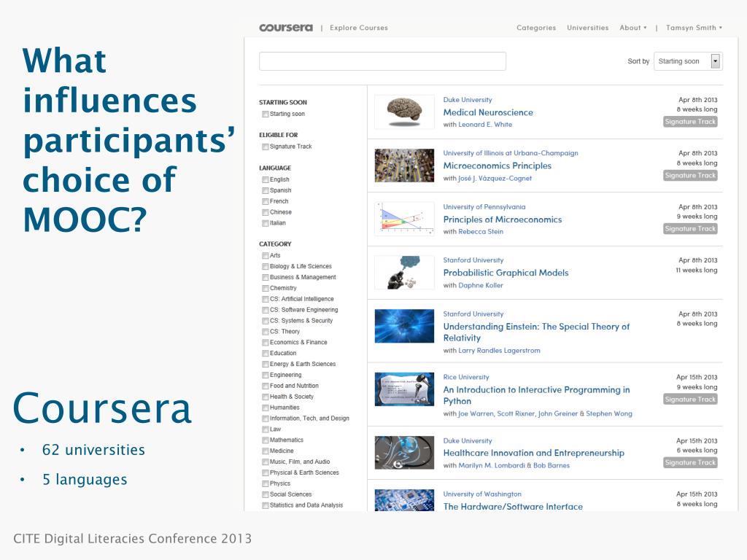Image resolution: width=747 pixels, height=560 pixels.
Task: Check Business & Management category
Action: 265,277
